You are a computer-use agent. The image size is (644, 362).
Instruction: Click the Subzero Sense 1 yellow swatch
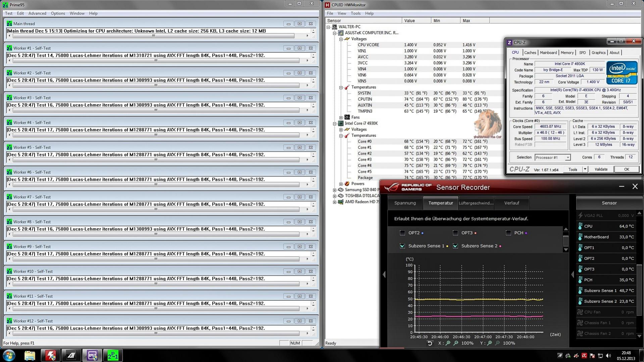pos(447,246)
